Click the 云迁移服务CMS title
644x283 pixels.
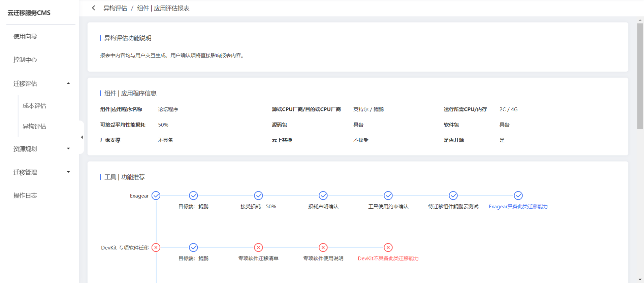coord(29,13)
